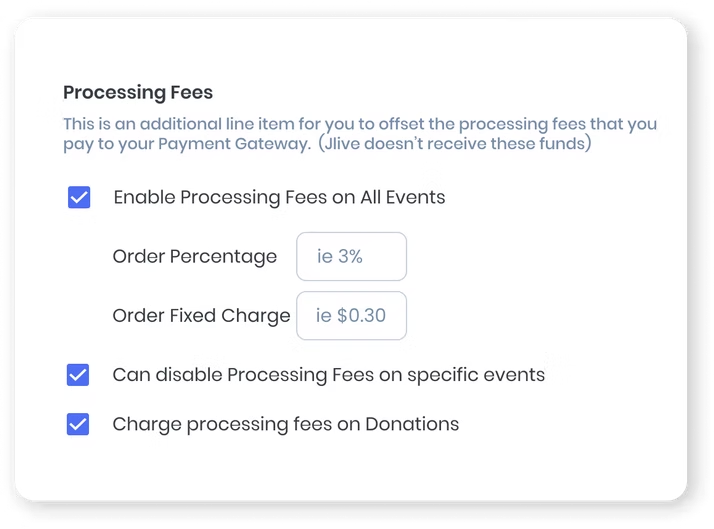The height and width of the screenshot is (529, 714).
Task: Click the words 'All Events' in the first option
Action: click(403, 197)
